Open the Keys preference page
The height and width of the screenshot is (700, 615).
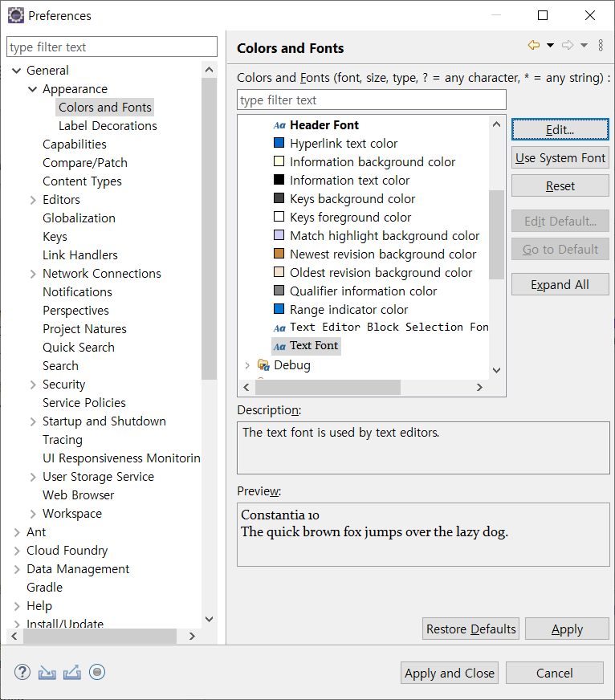[x=55, y=237]
